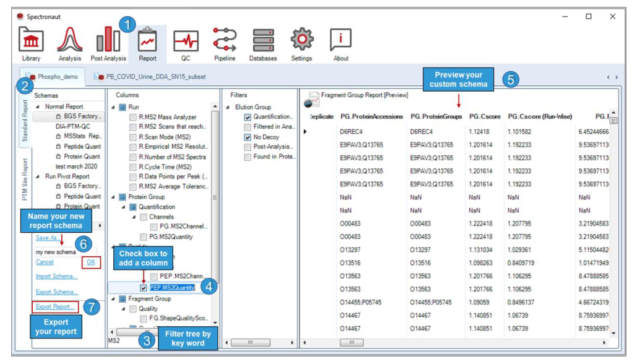
Task: Navigate experiment tabs left with the arrow
Action: [608, 77]
